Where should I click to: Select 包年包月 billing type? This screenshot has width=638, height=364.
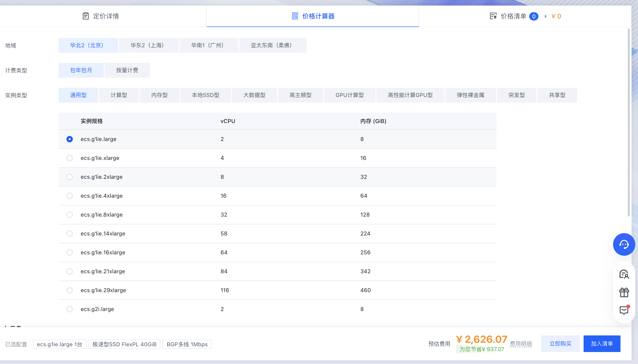click(81, 70)
